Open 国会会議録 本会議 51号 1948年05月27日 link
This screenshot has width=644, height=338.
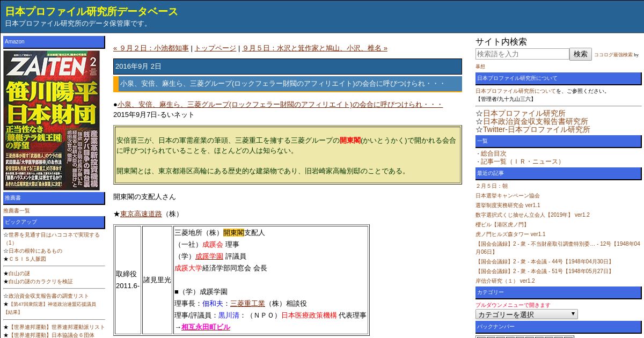click(x=544, y=271)
